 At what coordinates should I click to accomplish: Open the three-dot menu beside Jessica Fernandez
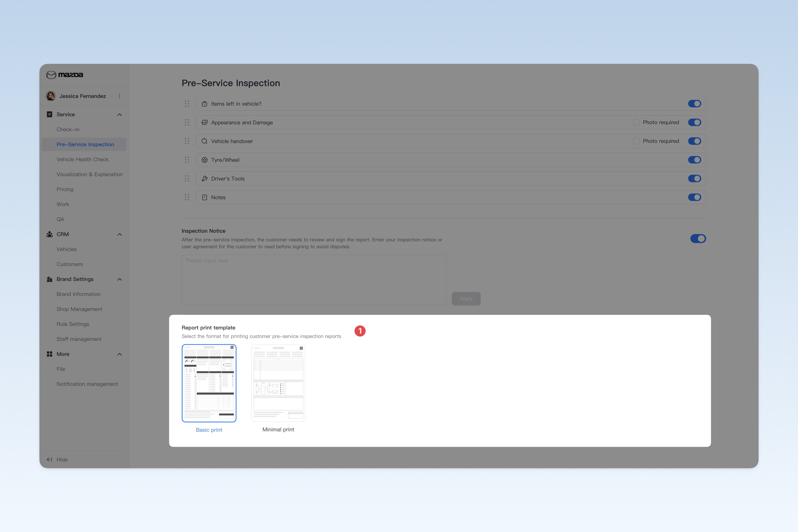click(119, 96)
